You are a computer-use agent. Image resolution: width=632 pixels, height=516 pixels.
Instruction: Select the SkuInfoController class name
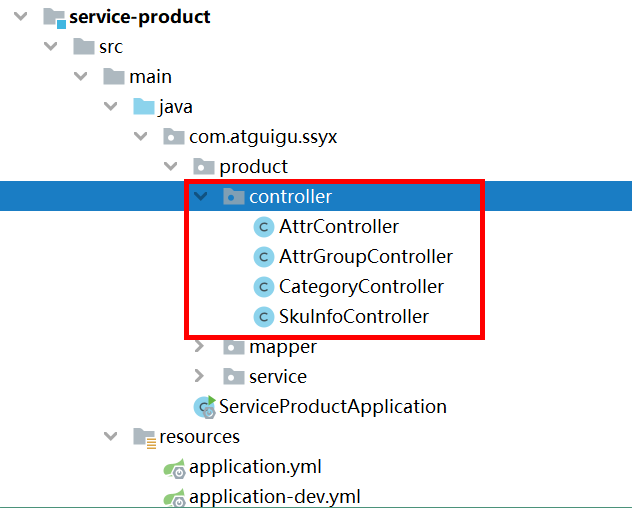(x=354, y=317)
